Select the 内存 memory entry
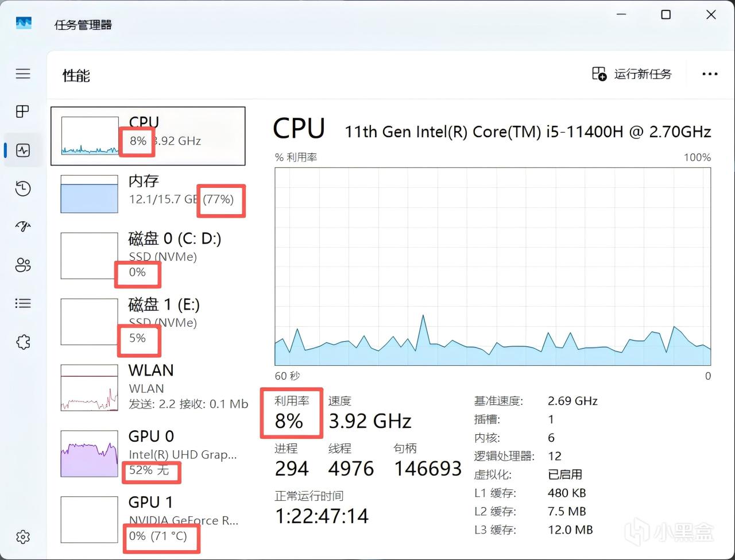The width and height of the screenshot is (735, 560). [148, 194]
